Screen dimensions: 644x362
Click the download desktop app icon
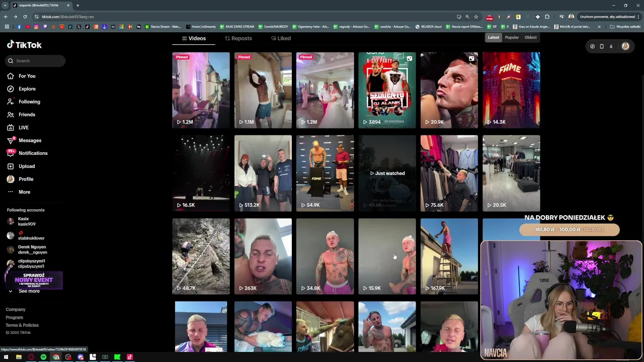[611, 46]
